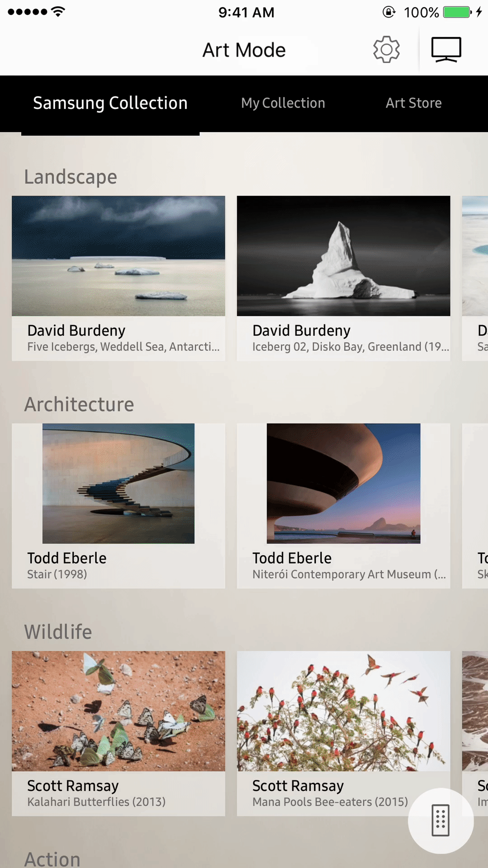This screenshot has width=488, height=868.
Task: Tap the TV screen icon
Action: [x=446, y=49]
